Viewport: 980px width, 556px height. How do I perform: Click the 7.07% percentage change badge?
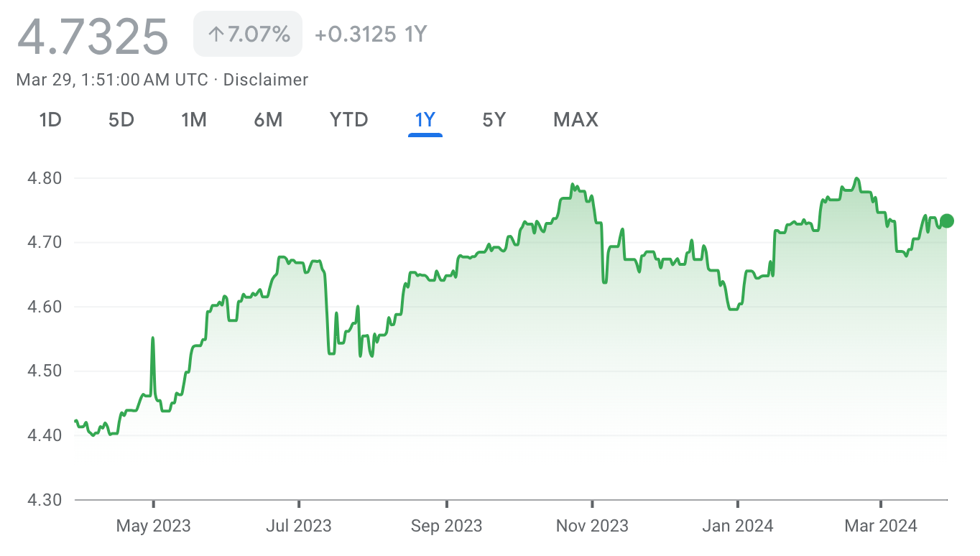[248, 34]
